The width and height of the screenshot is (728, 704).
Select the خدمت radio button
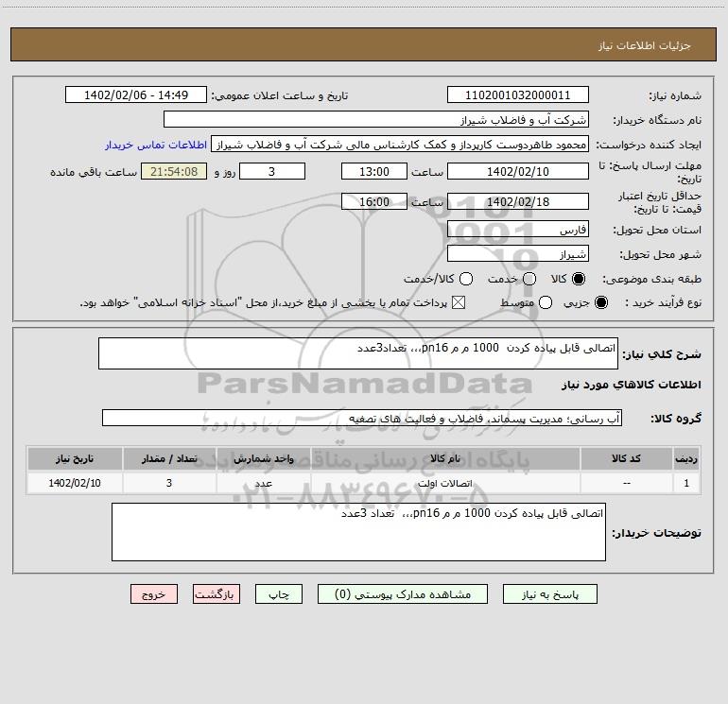coord(529,279)
